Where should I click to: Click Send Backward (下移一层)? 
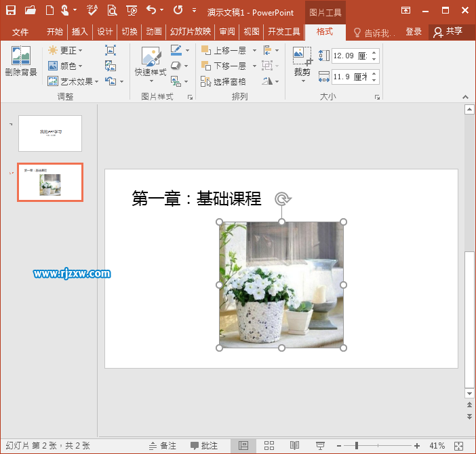click(x=224, y=66)
